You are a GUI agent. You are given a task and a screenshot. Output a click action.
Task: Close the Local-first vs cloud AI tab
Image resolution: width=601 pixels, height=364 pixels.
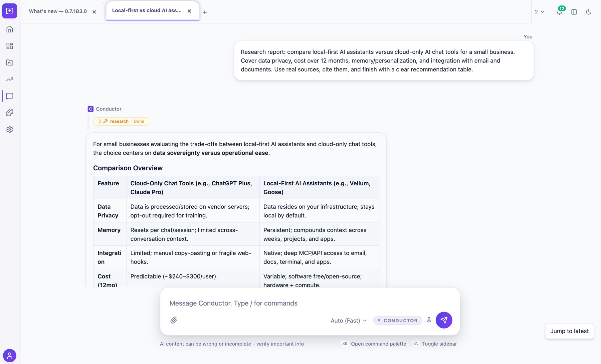point(189,11)
